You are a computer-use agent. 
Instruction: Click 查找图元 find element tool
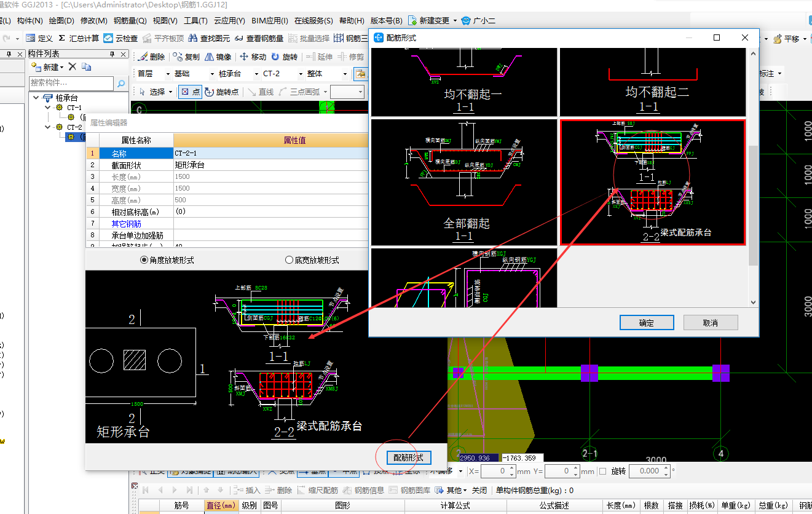(209, 38)
